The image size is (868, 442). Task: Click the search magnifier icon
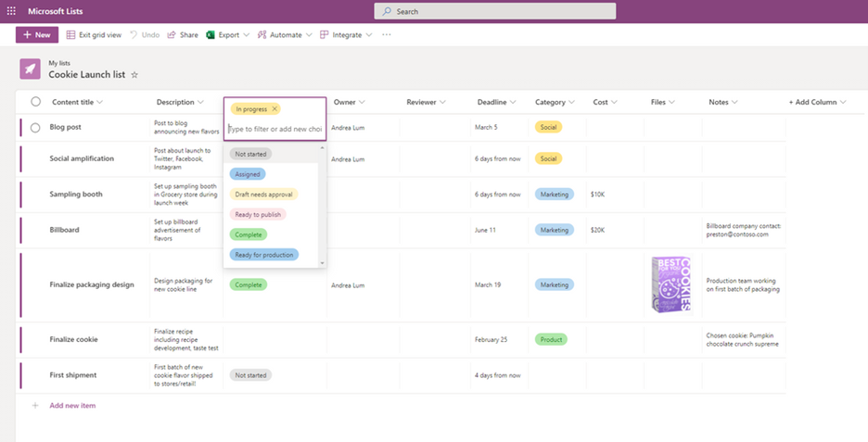(387, 11)
